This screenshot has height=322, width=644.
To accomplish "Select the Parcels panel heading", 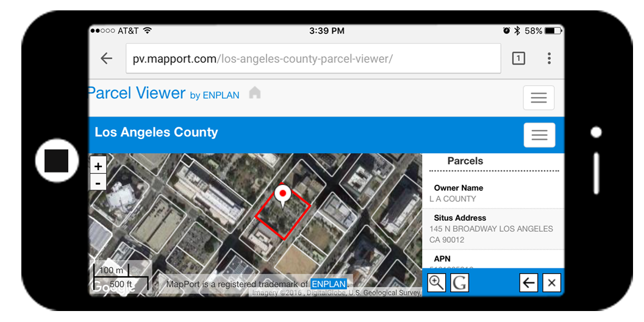I will [x=465, y=161].
